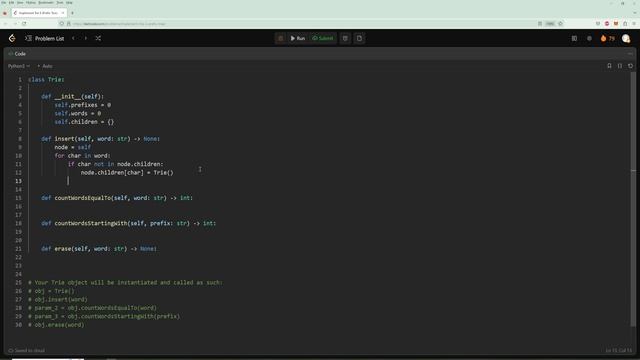
Task: Click the curly braces format code icon
Action: point(620,66)
